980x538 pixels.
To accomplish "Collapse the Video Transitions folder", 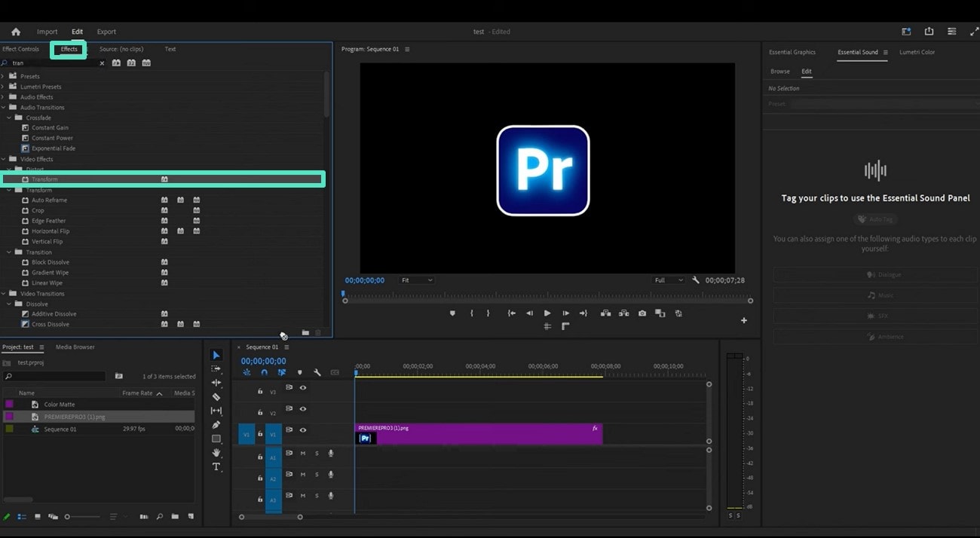I will [x=3, y=293].
